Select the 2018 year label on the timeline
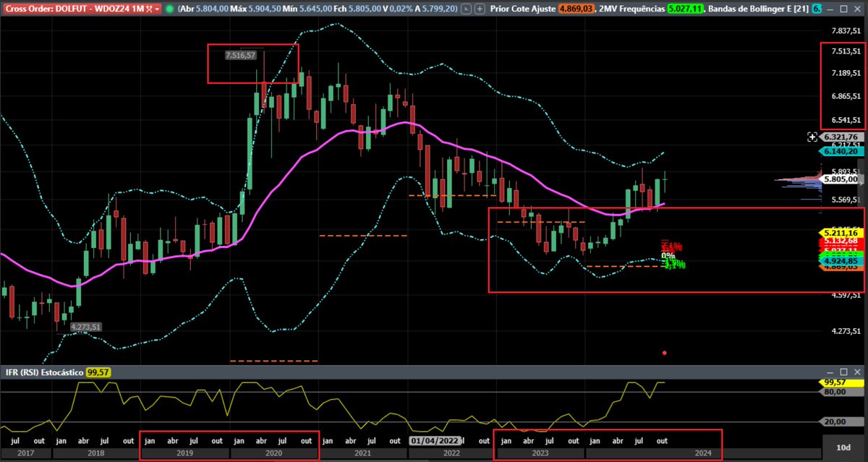Screen dimensions: 868x462 pyautogui.click(x=95, y=454)
